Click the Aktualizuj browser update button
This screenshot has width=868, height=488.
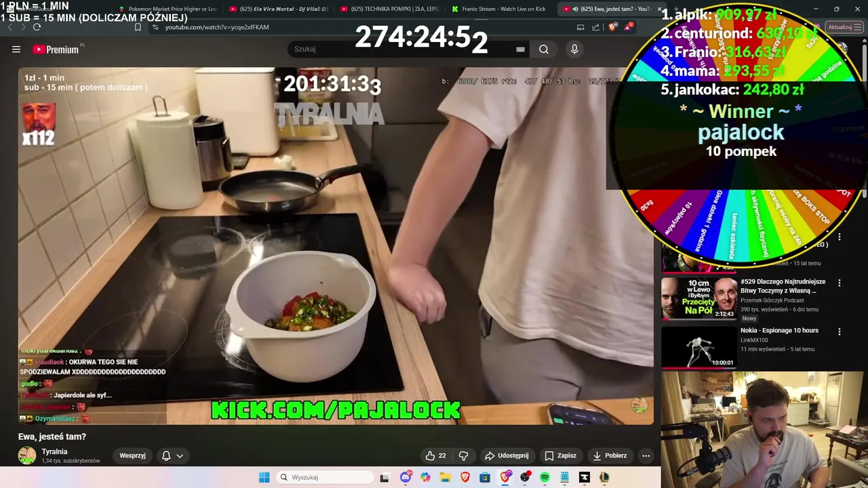(844, 27)
